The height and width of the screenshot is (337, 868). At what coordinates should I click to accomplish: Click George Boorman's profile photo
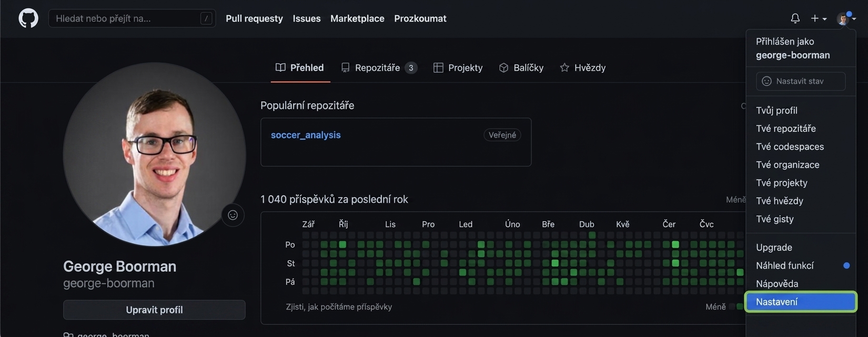tap(154, 154)
